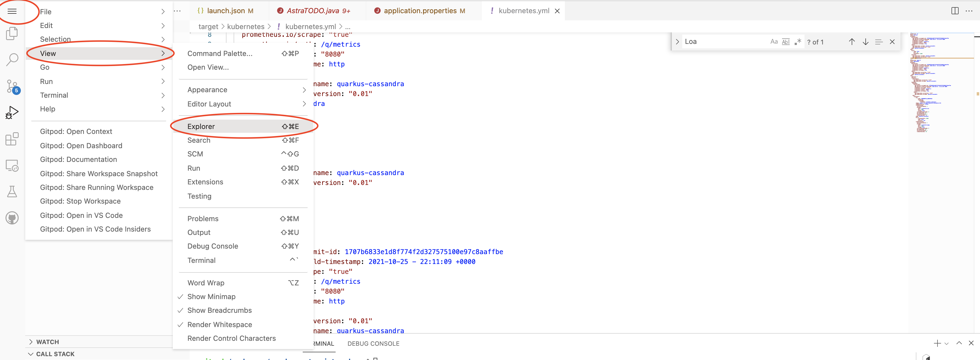Toggle Show Minimap option
This screenshot has height=360, width=980.
211,296
